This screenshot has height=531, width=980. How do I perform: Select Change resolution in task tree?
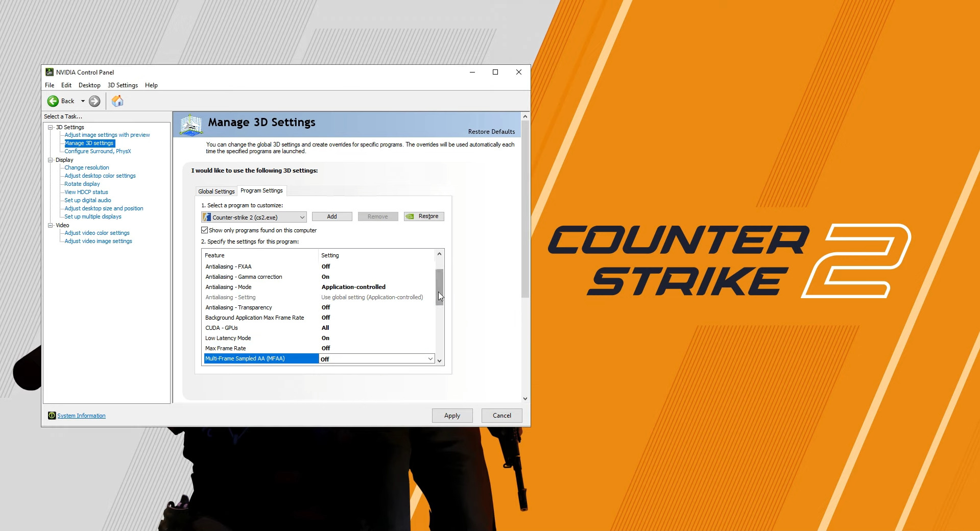[87, 167]
